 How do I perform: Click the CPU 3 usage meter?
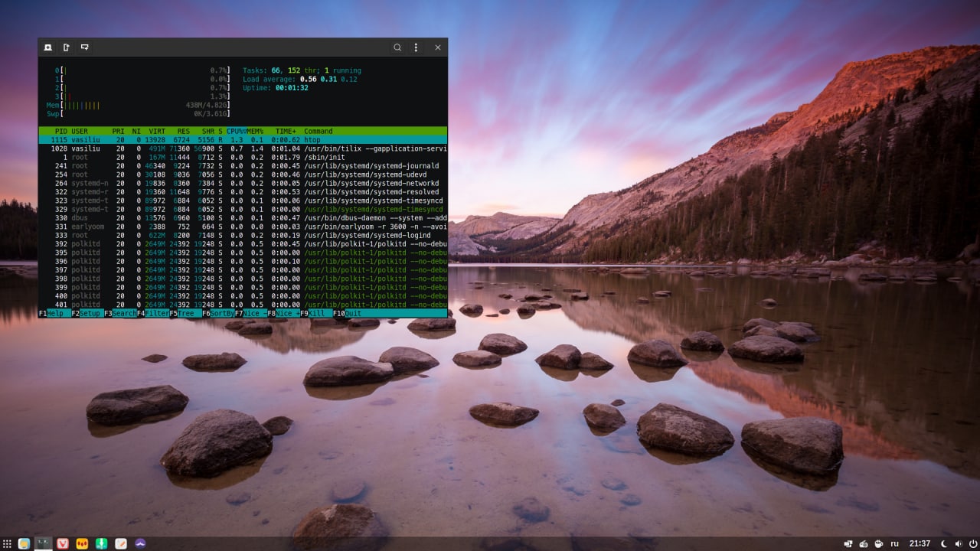pos(142,96)
